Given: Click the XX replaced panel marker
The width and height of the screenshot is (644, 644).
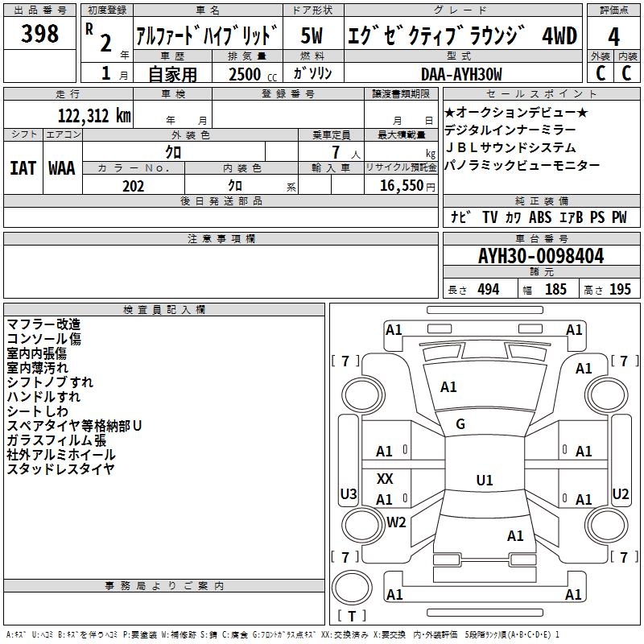Looking at the screenshot, I should pyautogui.click(x=385, y=479).
